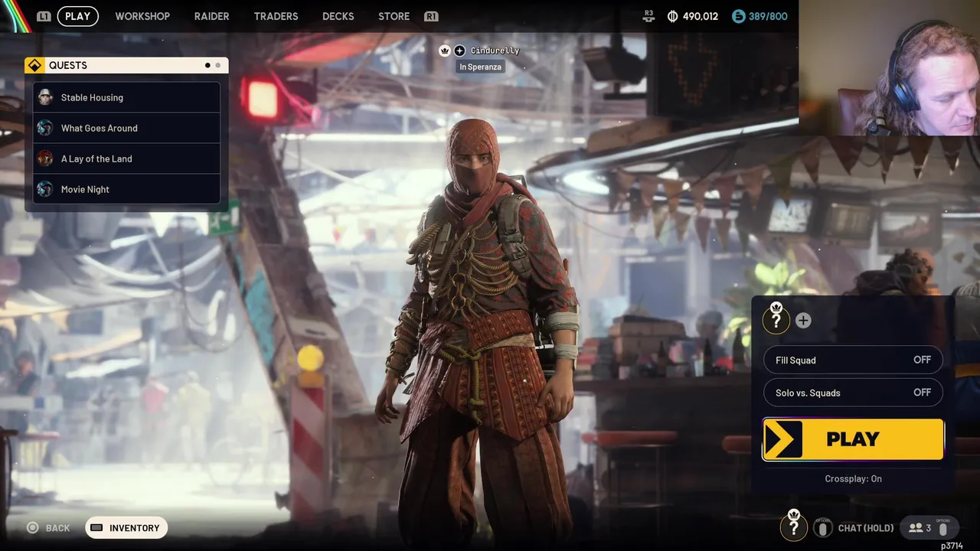Click the yellow Quests diamond icon

pos(34,65)
